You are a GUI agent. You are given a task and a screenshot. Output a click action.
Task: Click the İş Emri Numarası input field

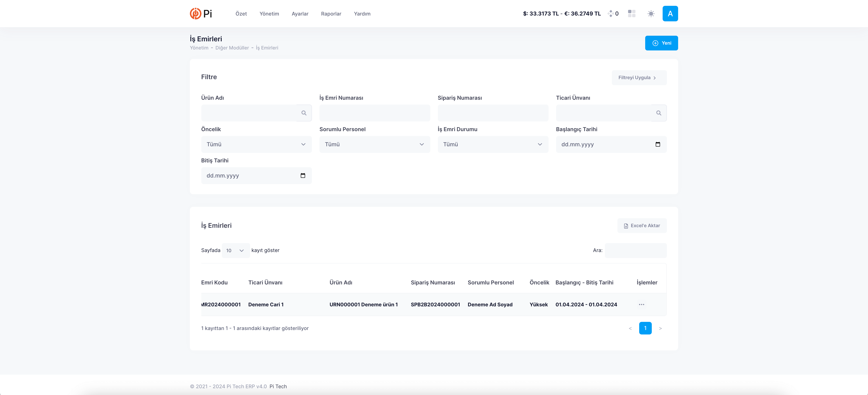point(374,113)
